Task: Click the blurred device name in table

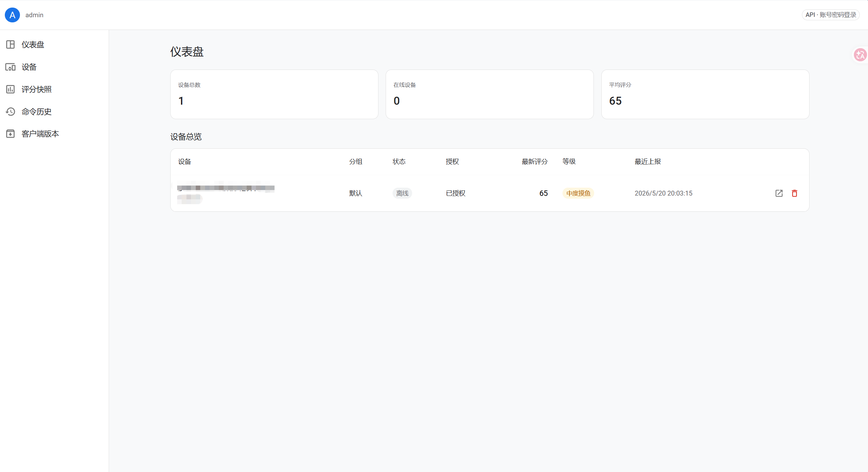Action: tap(226, 193)
